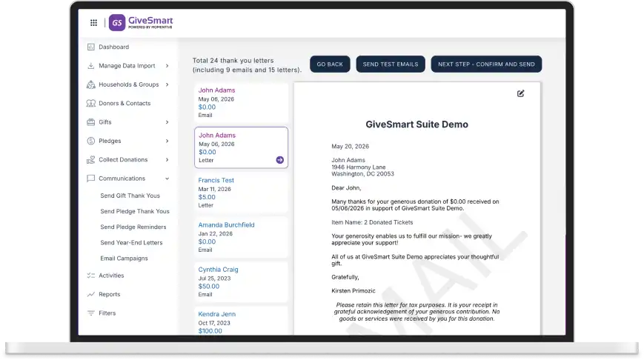Expand Manage Data Import chevron
The image size is (644, 360).
pyautogui.click(x=167, y=66)
